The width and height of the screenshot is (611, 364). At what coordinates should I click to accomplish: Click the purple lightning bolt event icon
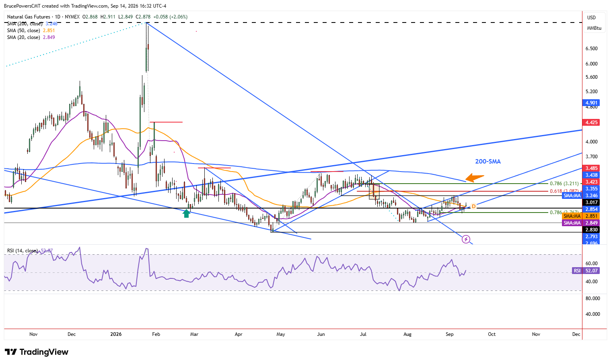coord(466,239)
